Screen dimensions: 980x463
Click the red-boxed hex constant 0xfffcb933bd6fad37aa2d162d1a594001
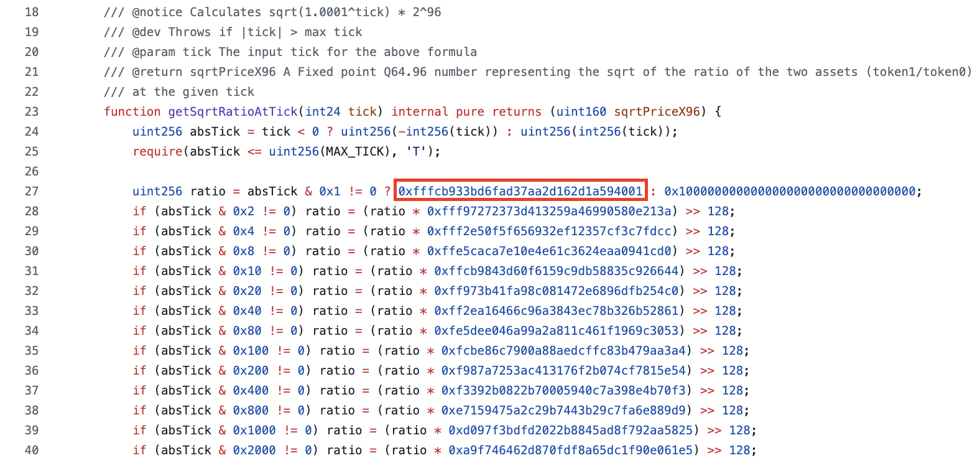pyautogui.click(x=520, y=191)
